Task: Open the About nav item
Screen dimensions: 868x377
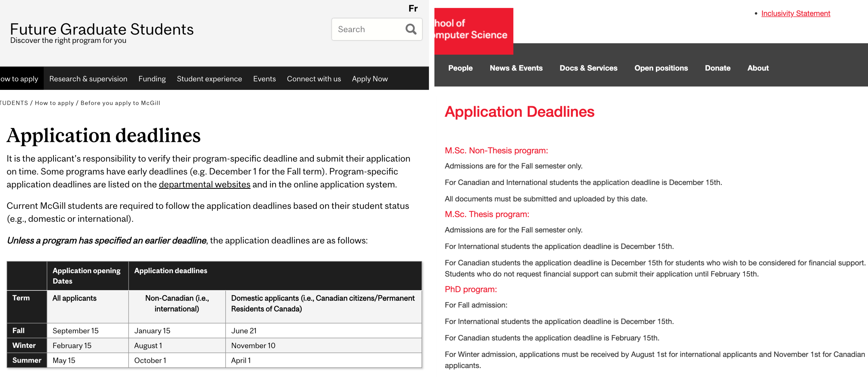Action: tap(758, 68)
